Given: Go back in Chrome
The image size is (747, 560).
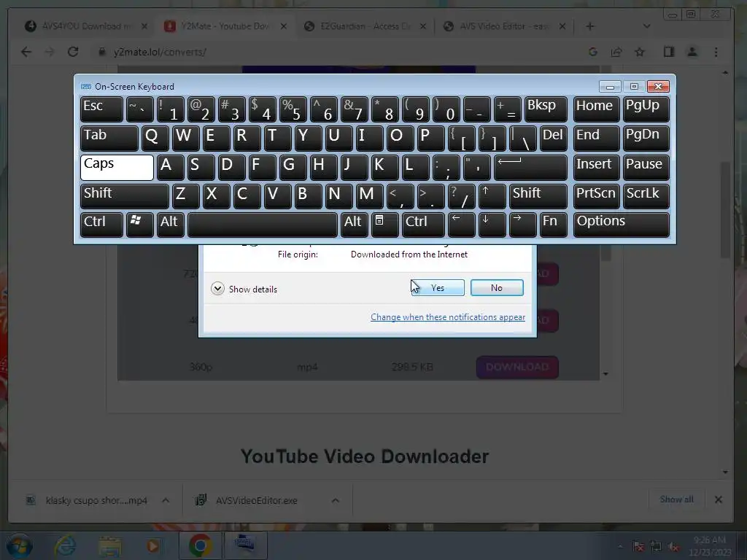Looking at the screenshot, I should pyautogui.click(x=26, y=52).
